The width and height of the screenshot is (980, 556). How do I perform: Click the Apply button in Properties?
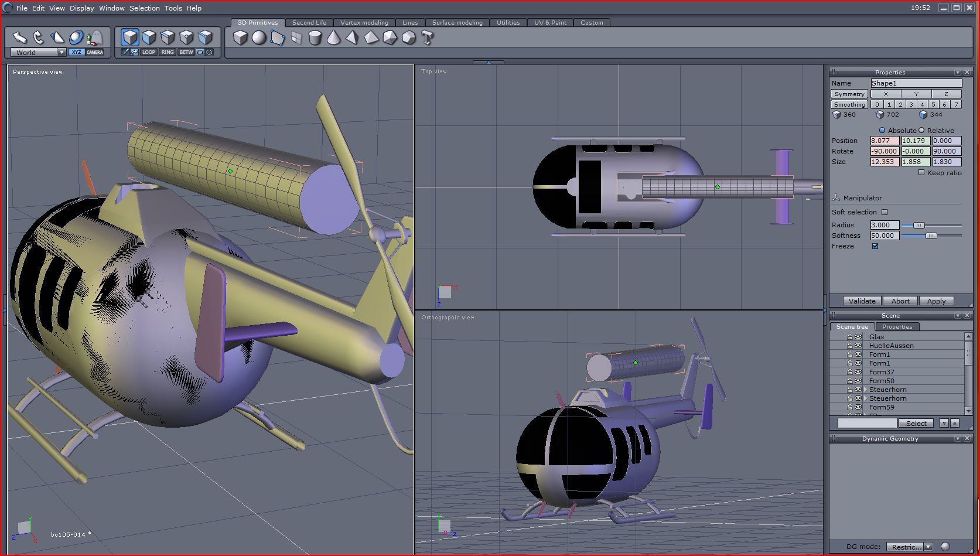936,301
